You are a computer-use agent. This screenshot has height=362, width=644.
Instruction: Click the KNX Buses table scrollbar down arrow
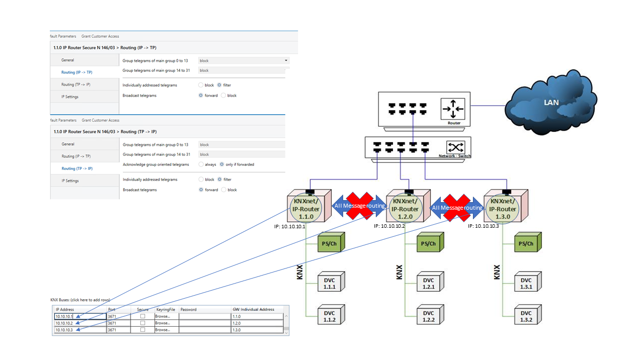287,332
